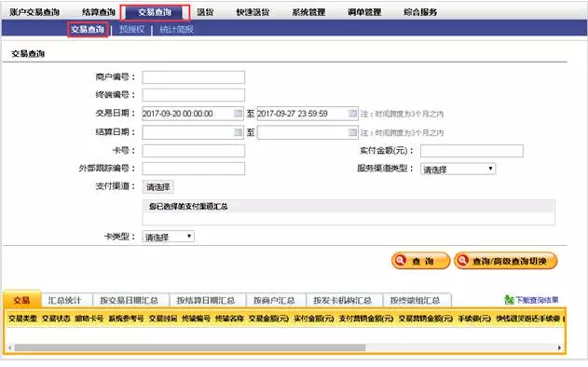Click the 交易状态 column header
Viewport: 588px width, 367px height.
tap(56, 319)
